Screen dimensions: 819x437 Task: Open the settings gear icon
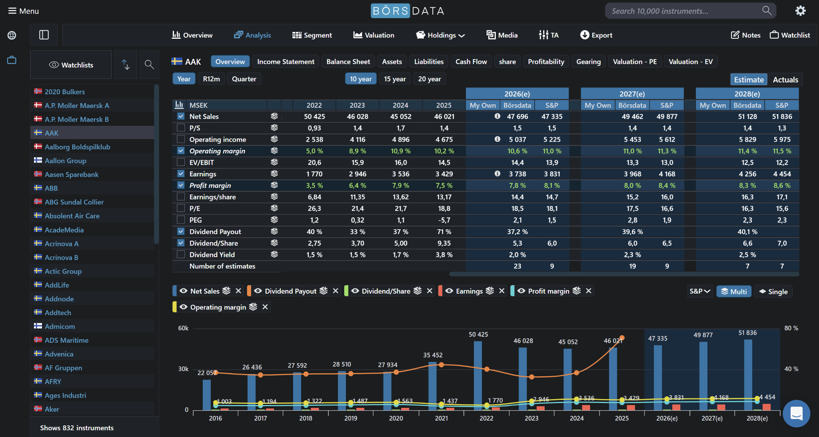800,10
